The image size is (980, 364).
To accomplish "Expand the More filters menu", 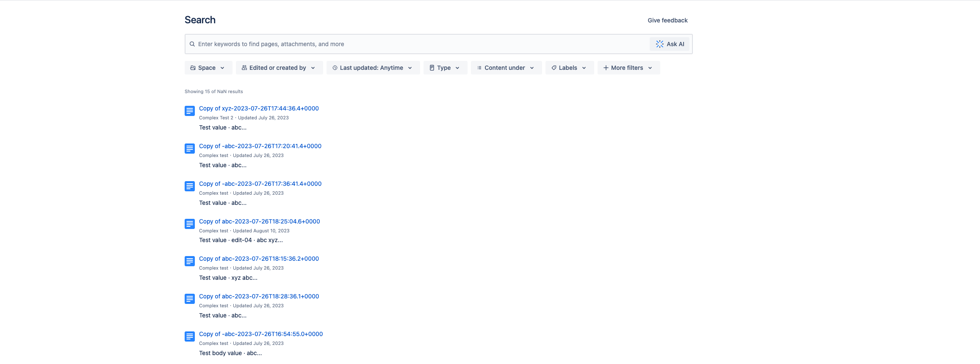I will pyautogui.click(x=629, y=68).
